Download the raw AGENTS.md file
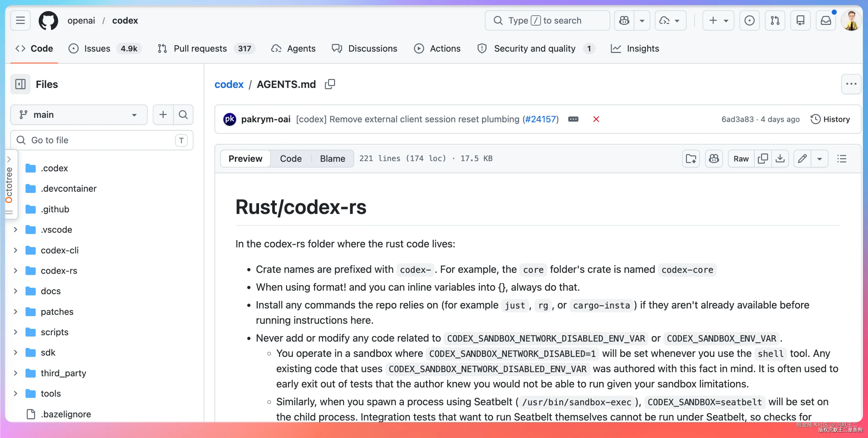The image size is (868, 438). pyautogui.click(x=780, y=159)
